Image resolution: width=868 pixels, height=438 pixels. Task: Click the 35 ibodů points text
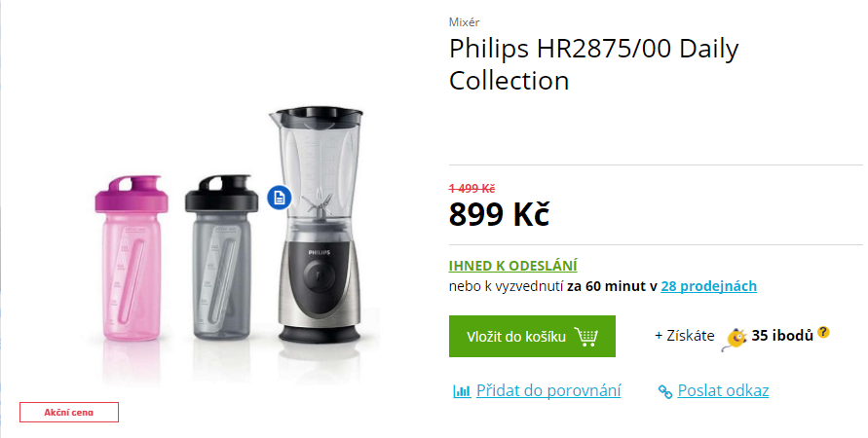tap(782, 335)
